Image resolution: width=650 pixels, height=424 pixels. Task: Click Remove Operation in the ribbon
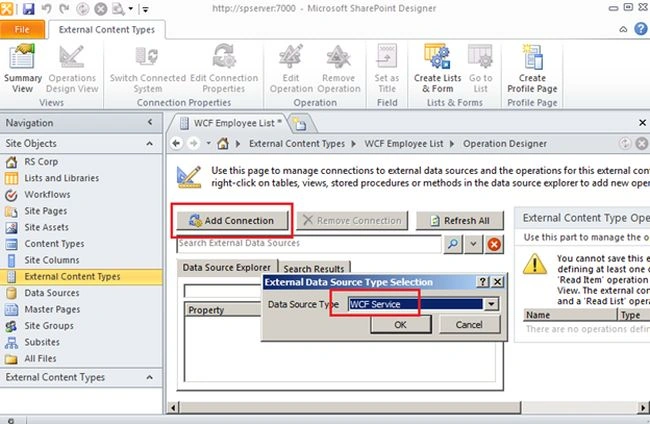click(339, 69)
